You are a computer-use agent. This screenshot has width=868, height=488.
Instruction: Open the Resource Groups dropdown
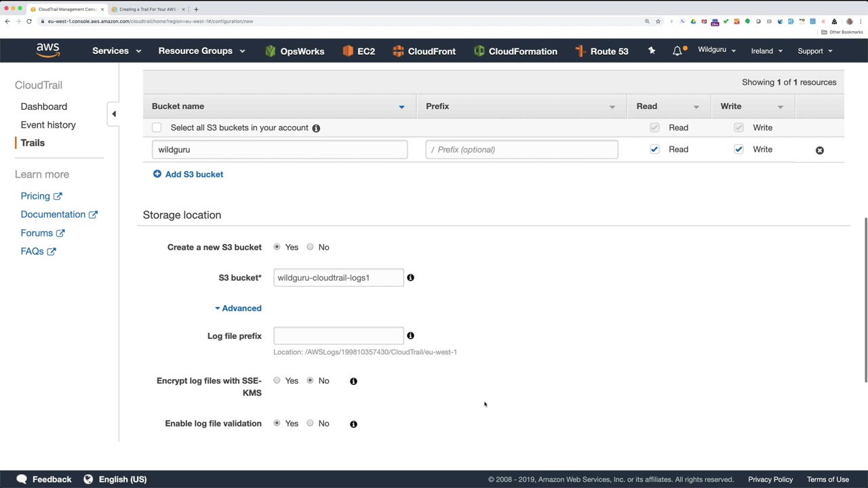click(201, 51)
